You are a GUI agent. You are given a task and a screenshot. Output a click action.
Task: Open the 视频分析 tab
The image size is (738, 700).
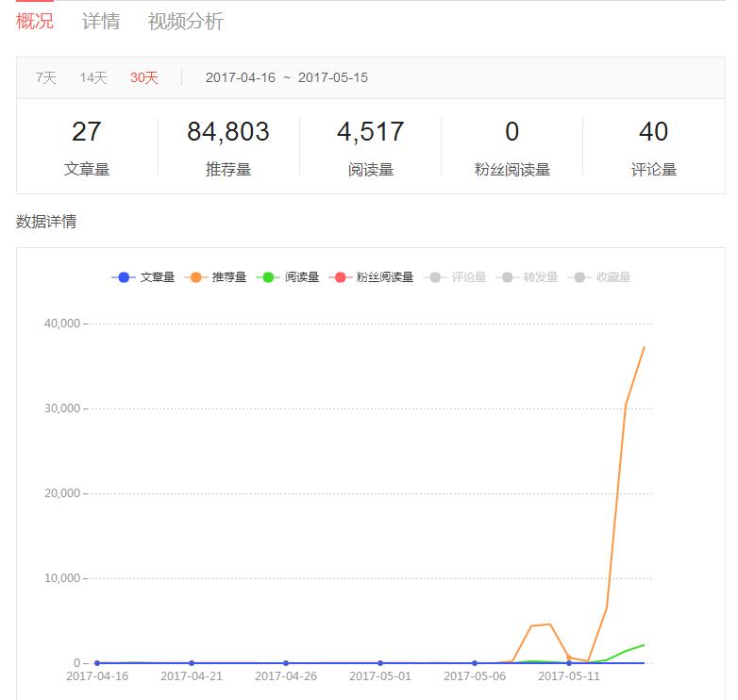[185, 21]
